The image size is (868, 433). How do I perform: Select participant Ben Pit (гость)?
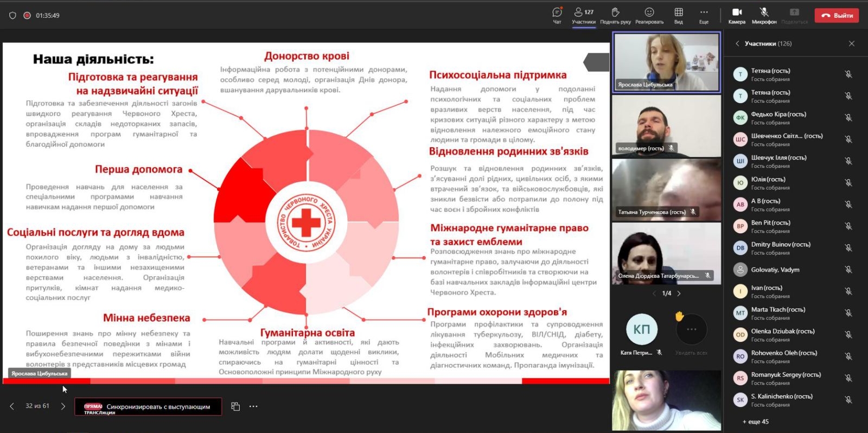click(x=792, y=226)
